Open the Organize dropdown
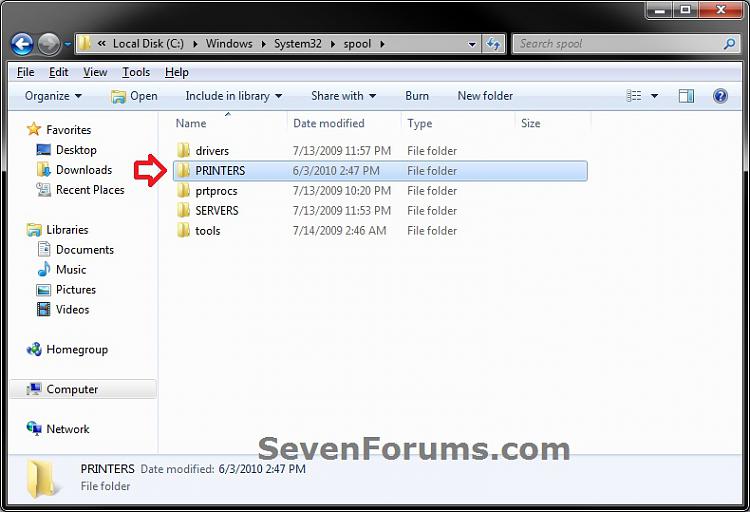The width and height of the screenshot is (750, 512). 53,96
